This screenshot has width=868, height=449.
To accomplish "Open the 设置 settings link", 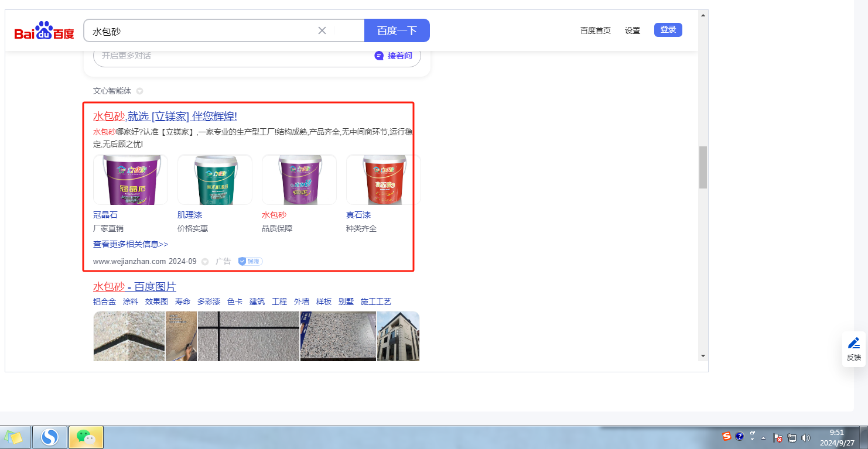I will [x=633, y=30].
